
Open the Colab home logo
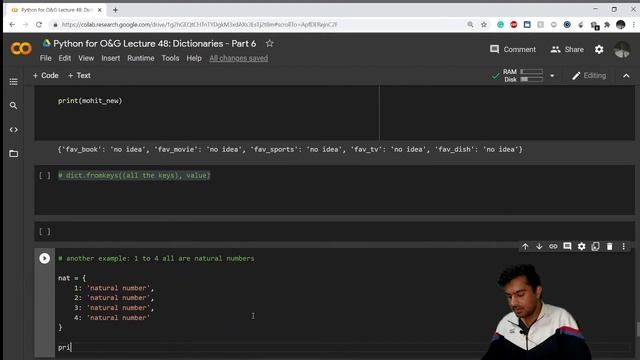[x=21, y=49]
